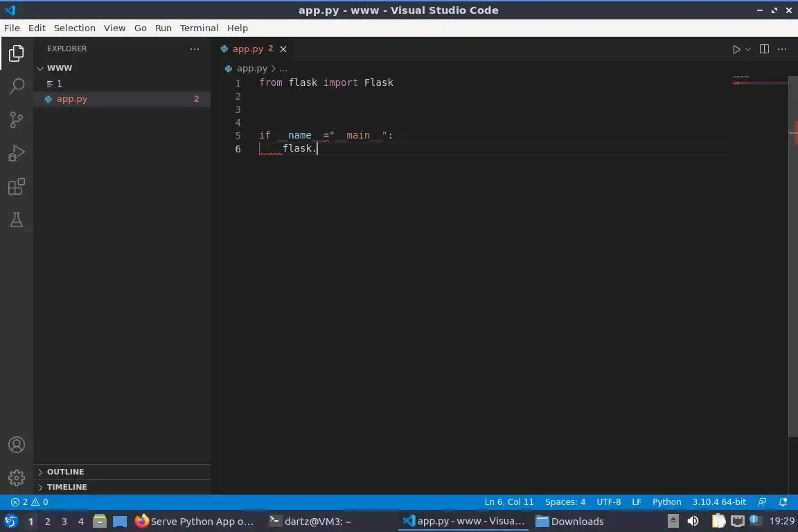Open file manager icon in taskbar
The height and width of the screenshot is (532, 798).
[100, 522]
